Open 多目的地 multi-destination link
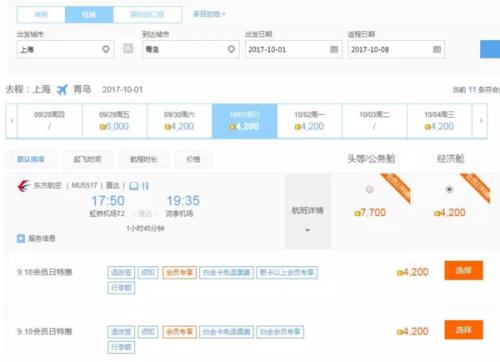Viewport: 500px width, 362px height. pos(209,14)
